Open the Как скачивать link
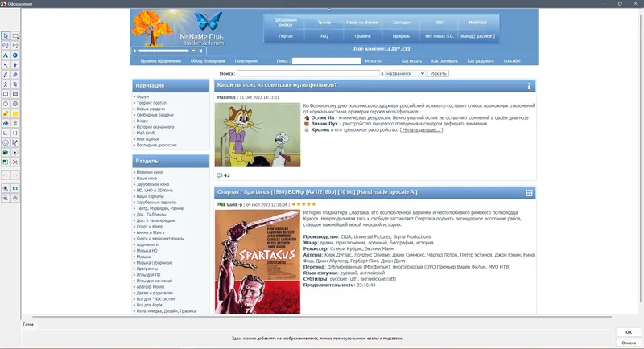The width and height of the screenshot is (644, 349). point(444,60)
